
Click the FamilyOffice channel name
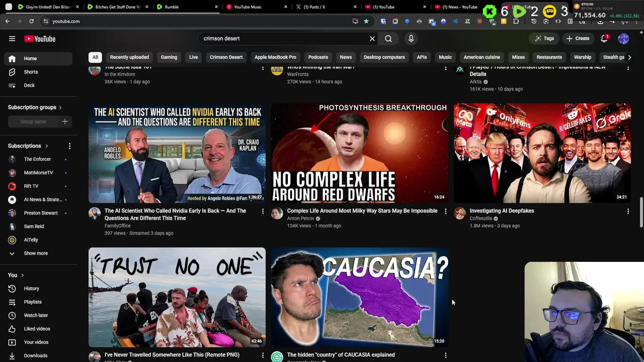pyautogui.click(x=117, y=226)
